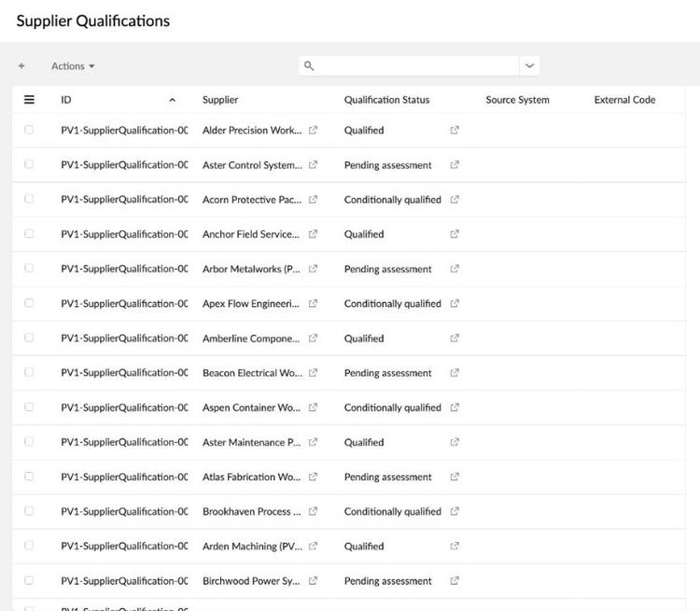Screen dimensions: 700x611
Task: Open external link for Brookhaven Process supplier
Action: point(313,511)
